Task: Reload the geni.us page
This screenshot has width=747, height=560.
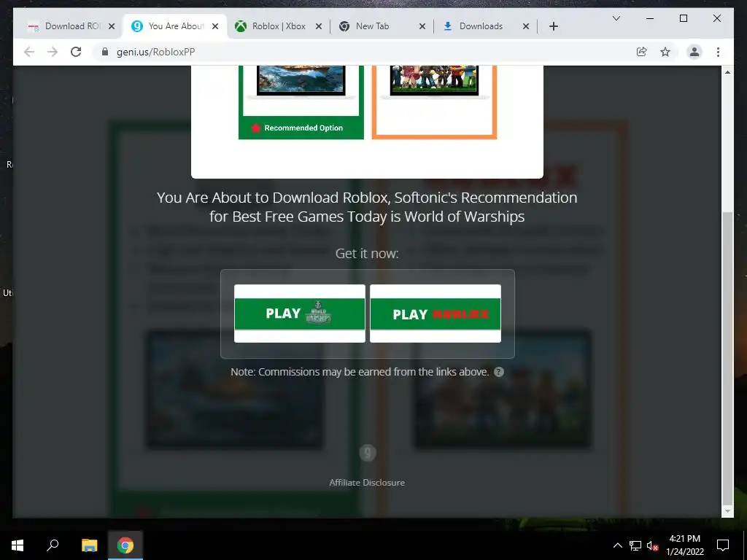Action: (76, 52)
